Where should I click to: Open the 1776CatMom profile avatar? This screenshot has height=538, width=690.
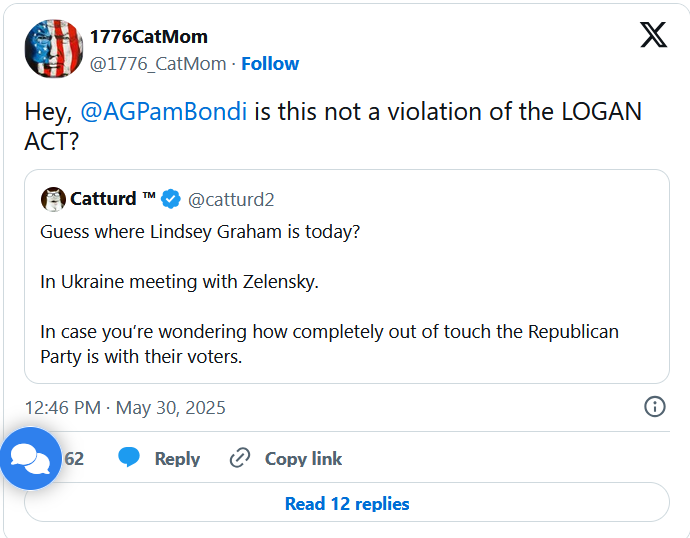[54, 48]
